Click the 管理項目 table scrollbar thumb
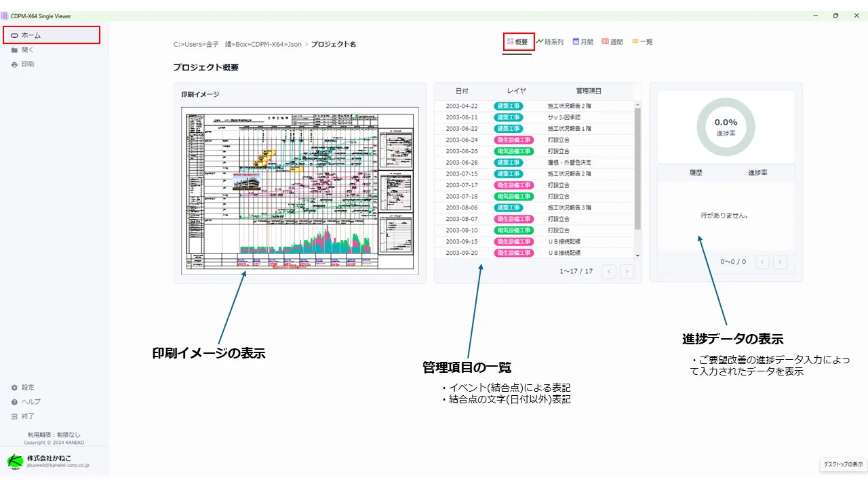Image resolution: width=868 pixels, height=488 pixels. [x=637, y=168]
